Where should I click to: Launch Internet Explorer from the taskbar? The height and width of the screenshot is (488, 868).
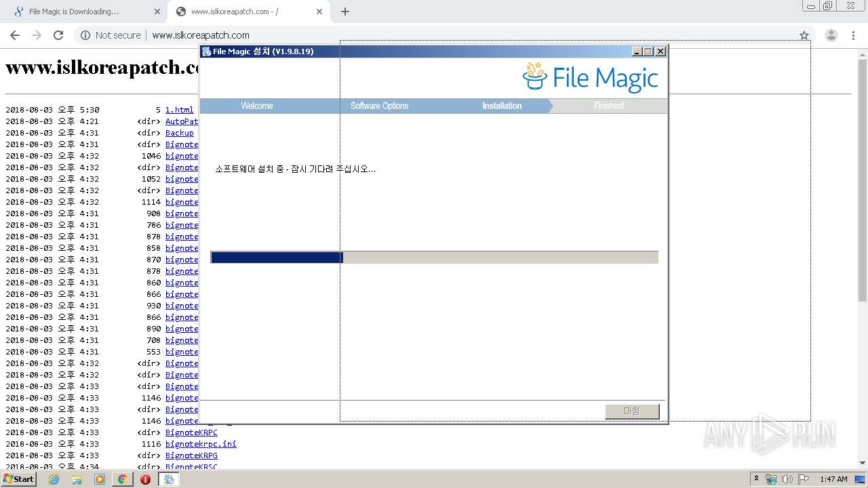pyautogui.click(x=54, y=479)
